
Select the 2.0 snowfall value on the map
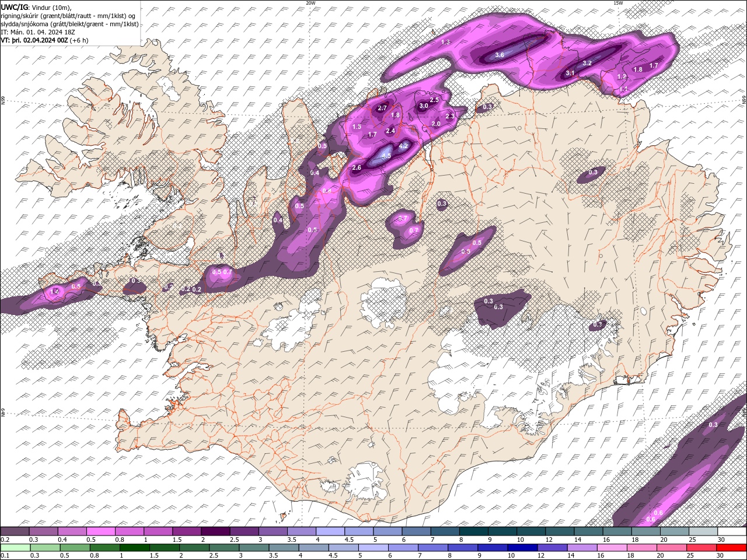[x=436, y=124]
